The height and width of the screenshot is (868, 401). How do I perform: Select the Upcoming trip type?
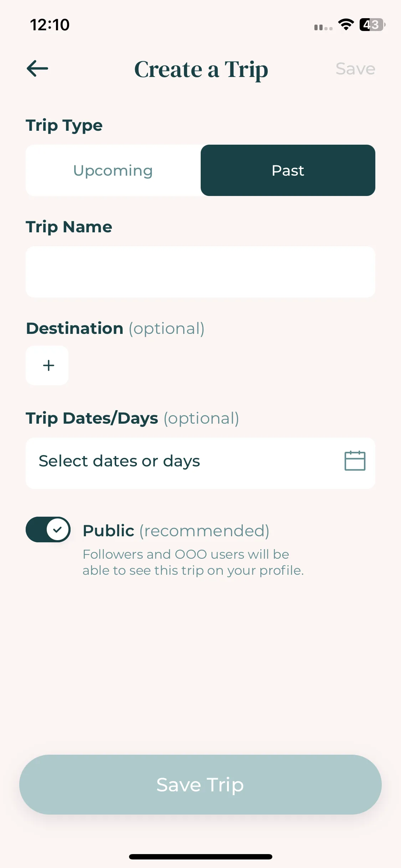[x=113, y=170]
